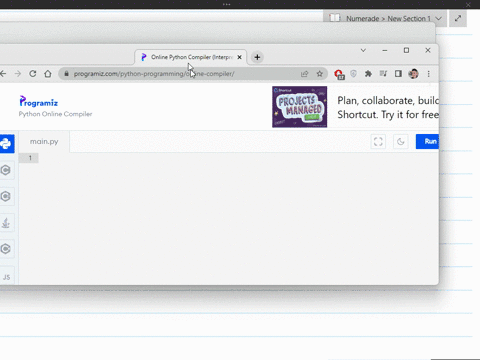
Task: Select the Online Python Compiler browser tab
Action: click(191, 57)
